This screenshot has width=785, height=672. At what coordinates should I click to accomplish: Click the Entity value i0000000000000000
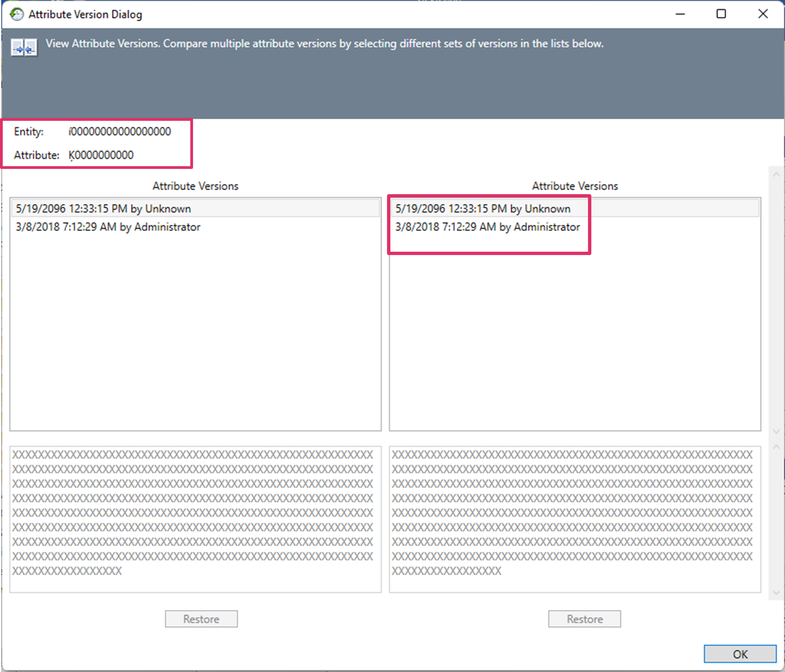pyautogui.click(x=119, y=131)
